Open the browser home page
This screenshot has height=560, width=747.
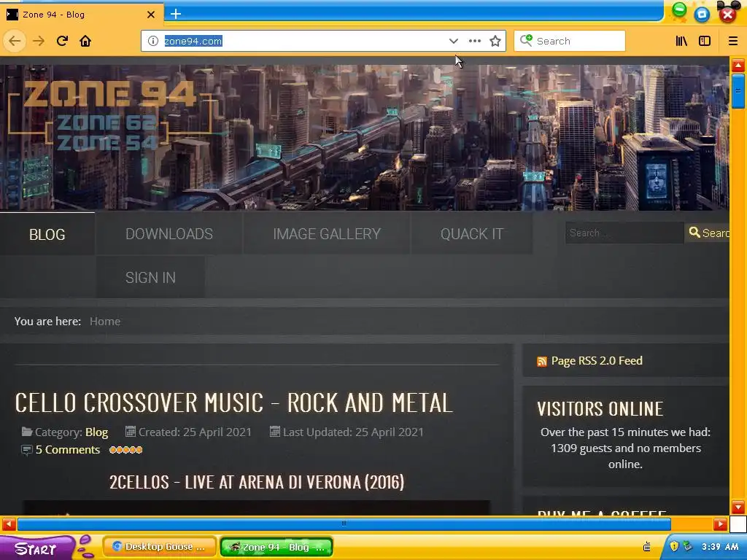point(85,41)
